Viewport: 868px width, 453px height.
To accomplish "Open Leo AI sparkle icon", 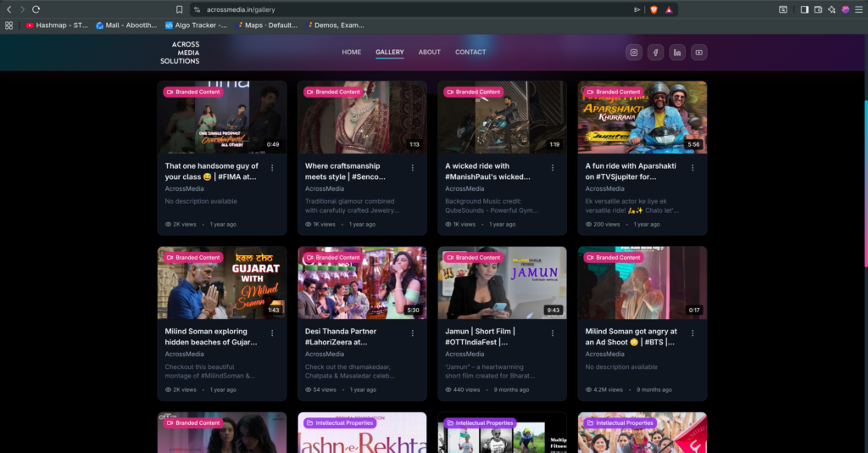I will coord(832,9).
